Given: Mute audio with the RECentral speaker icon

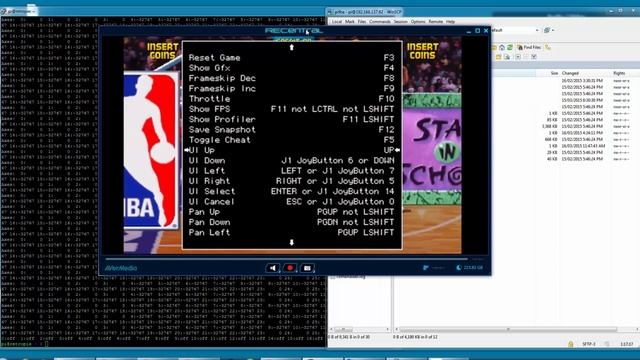Looking at the screenshot, I should (273, 268).
